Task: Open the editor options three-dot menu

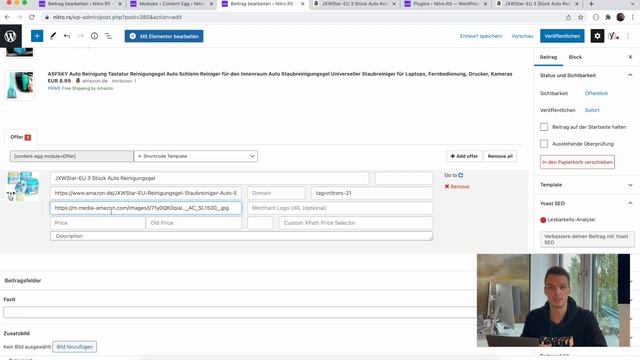Action: point(628,36)
